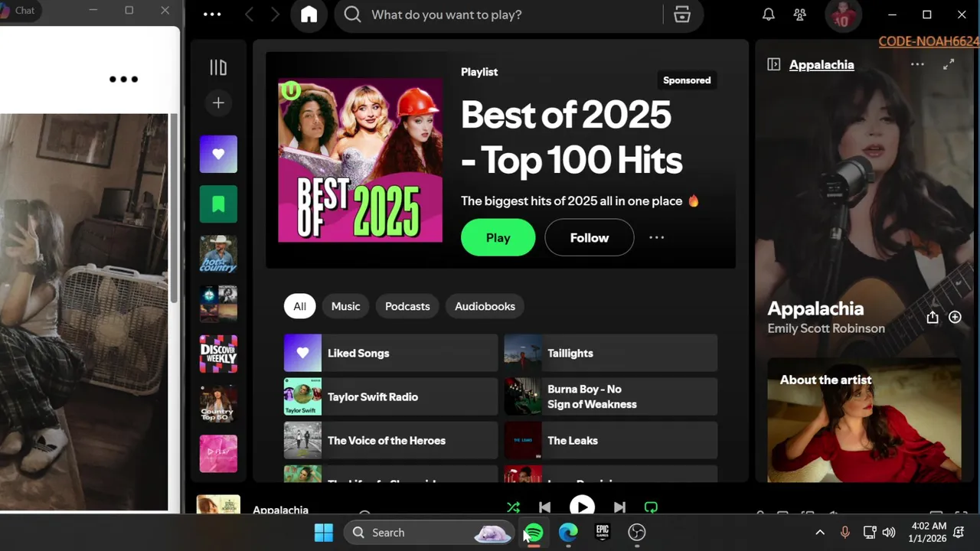Select the Podcasts filter chip

pos(407,306)
